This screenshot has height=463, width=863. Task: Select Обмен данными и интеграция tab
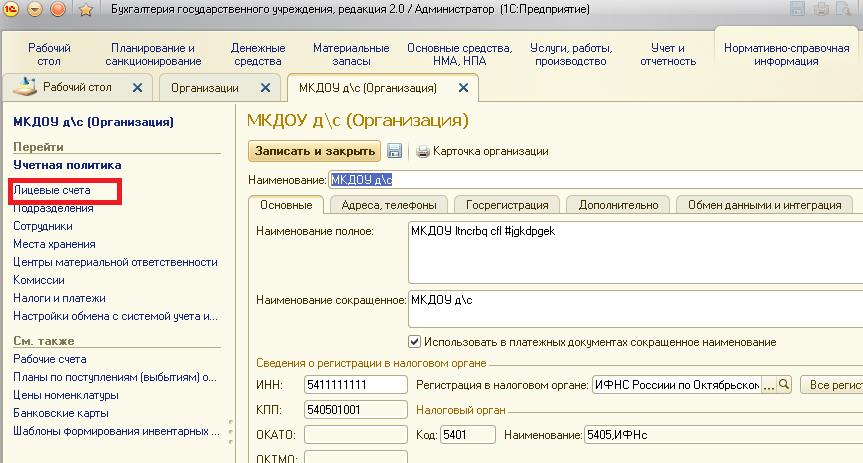(764, 205)
